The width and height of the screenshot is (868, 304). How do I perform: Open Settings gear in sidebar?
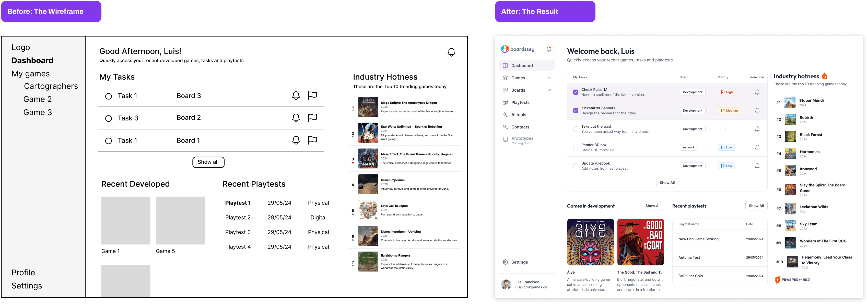[505, 262]
